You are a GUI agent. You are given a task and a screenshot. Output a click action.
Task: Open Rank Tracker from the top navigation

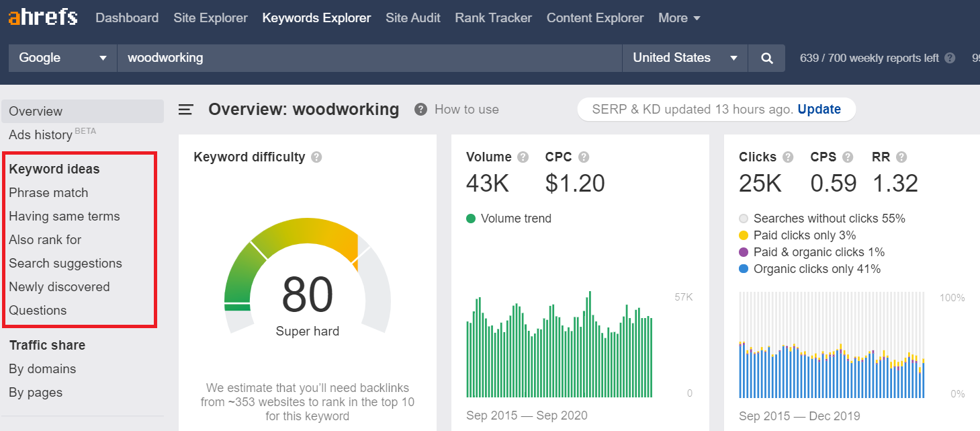pos(493,17)
